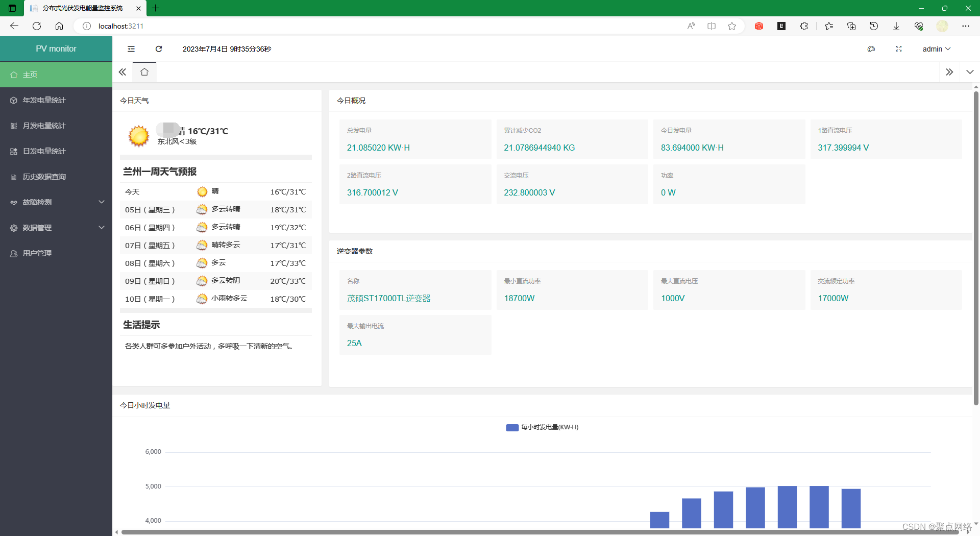Screen dimensions: 980x536
Task: Click the 茂硕ST17000TL逆变器 inverter name
Action: [x=389, y=298]
